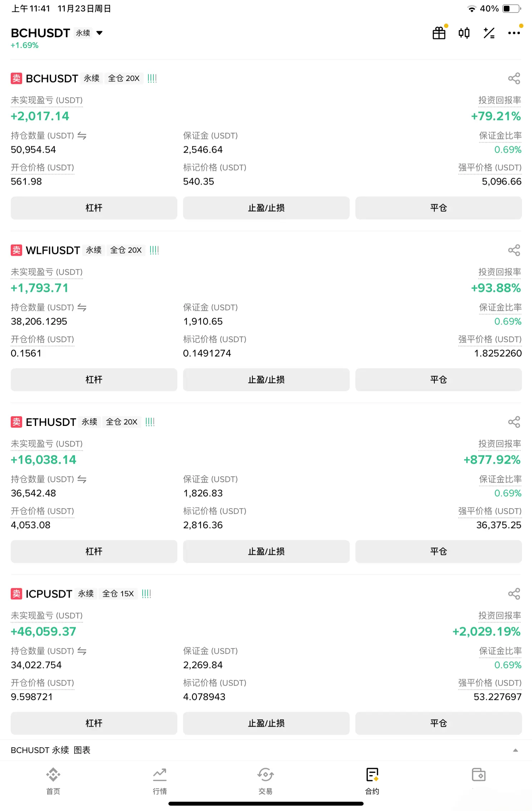The image size is (532, 811).
Task: Expand the BCHUSDT chart panel arrow
Action: [x=516, y=750]
